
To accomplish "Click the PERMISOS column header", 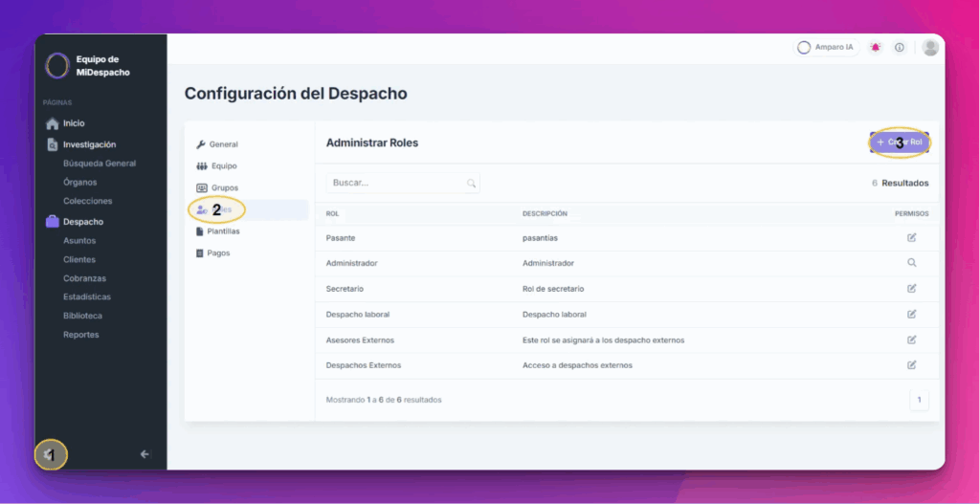I will pyautogui.click(x=912, y=213).
